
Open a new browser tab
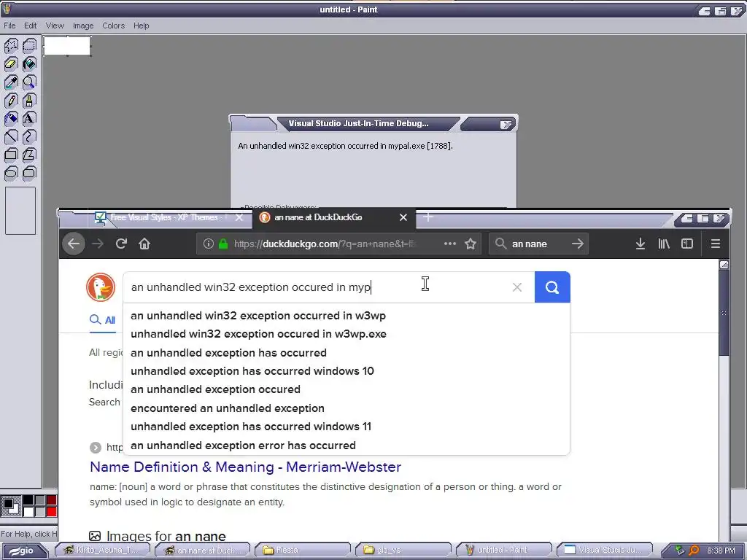(x=427, y=217)
